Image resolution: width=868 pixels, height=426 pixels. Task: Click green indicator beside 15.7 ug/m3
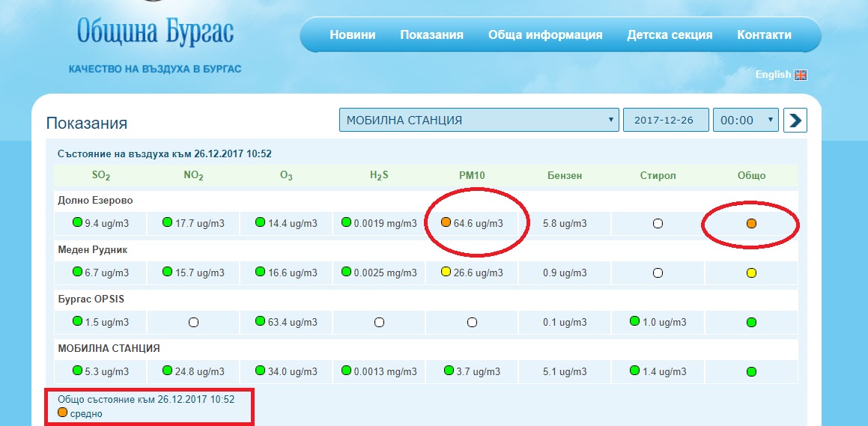(167, 272)
